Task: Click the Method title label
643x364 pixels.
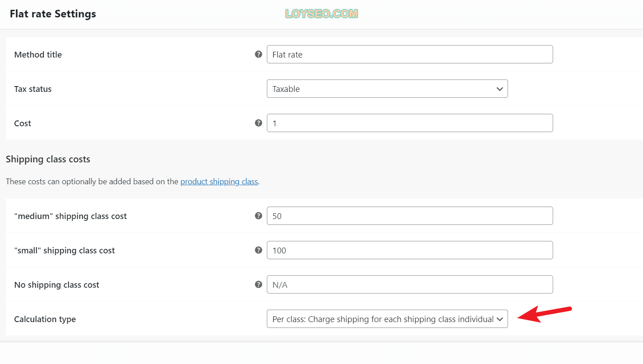Action: pyautogui.click(x=38, y=54)
